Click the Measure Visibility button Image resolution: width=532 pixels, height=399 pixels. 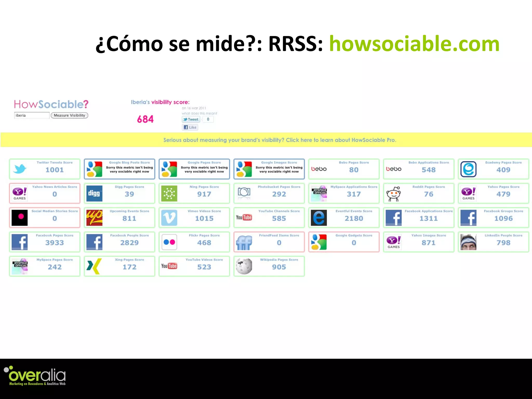coord(69,115)
